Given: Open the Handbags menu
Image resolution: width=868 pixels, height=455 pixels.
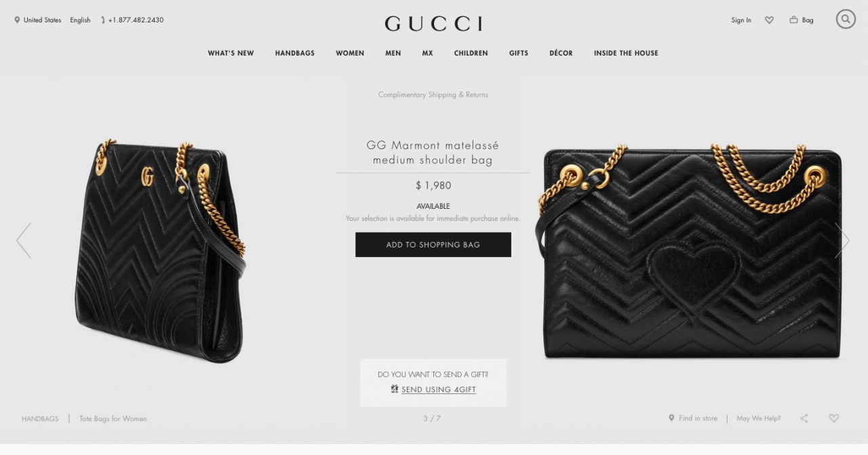Looking at the screenshot, I should point(295,53).
